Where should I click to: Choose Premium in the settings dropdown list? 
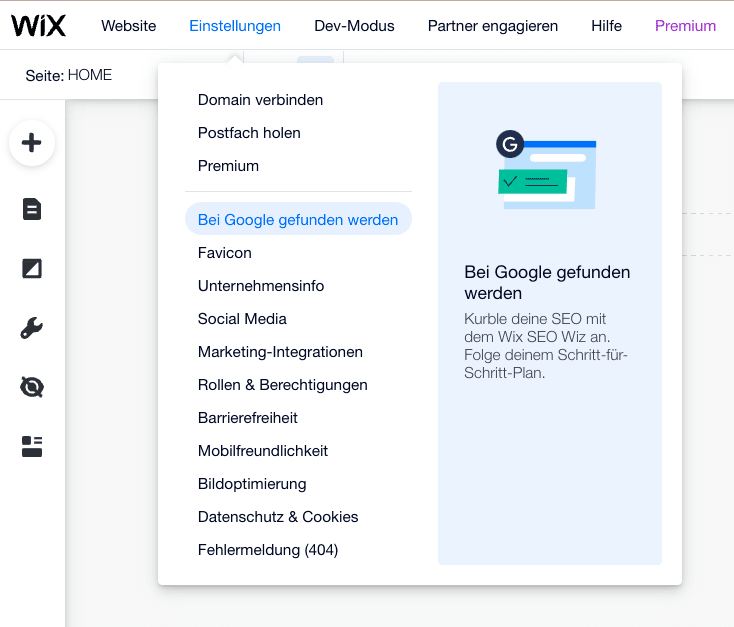point(228,166)
